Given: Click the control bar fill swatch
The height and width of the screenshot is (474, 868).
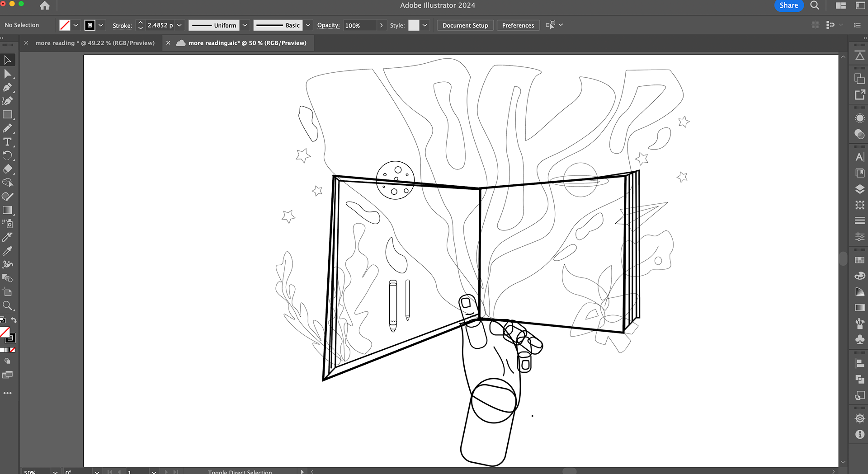Looking at the screenshot, I should point(65,25).
